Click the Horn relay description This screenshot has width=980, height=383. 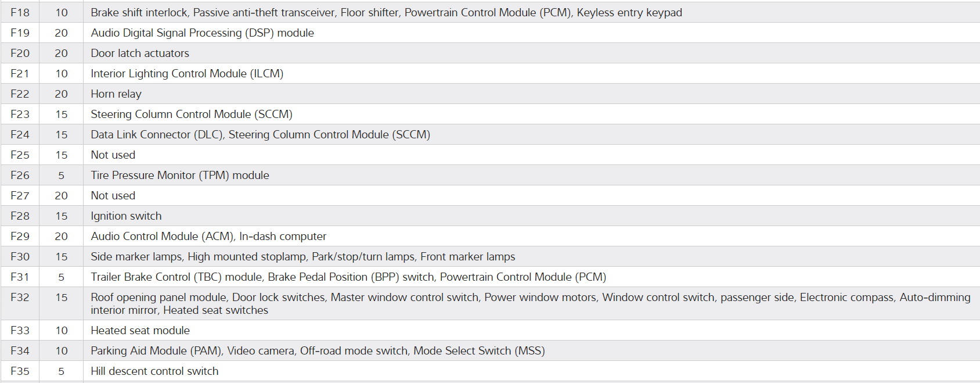(116, 94)
